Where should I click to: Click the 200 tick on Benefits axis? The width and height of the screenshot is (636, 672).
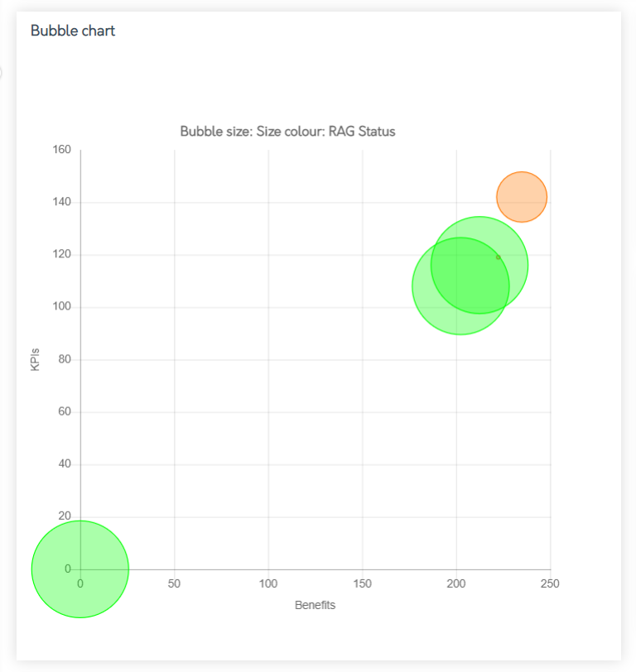pos(455,583)
